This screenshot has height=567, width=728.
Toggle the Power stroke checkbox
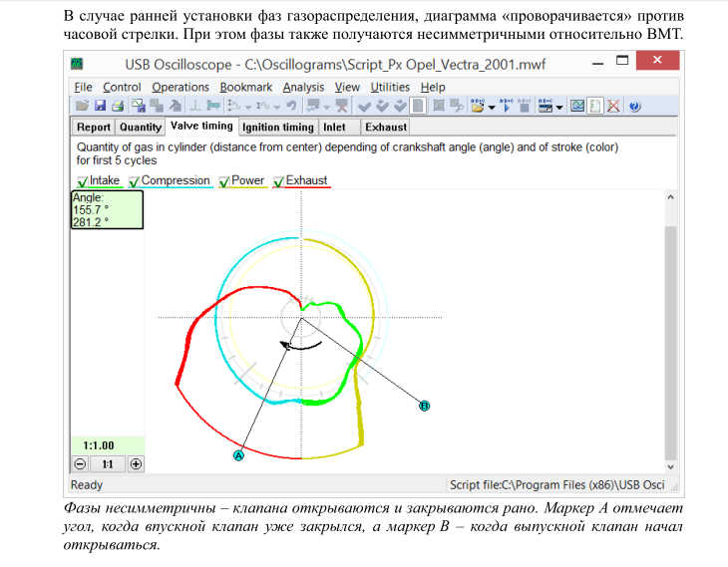point(224,181)
